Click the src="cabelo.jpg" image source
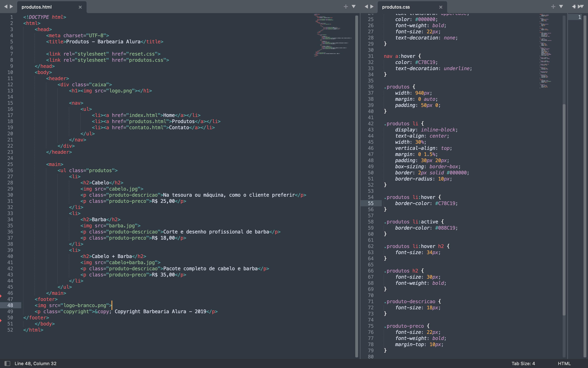This screenshot has width=588, height=368. (x=118, y=189)
